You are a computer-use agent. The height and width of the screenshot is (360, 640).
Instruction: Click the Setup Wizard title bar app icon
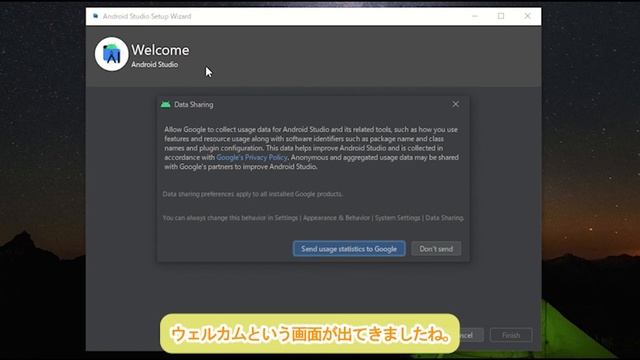[96, 16]
